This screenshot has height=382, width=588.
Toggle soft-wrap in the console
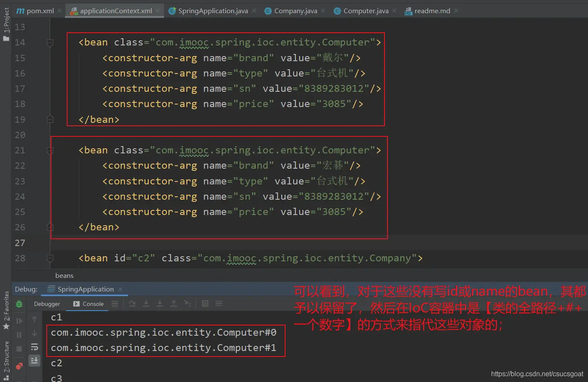(34, 347)
